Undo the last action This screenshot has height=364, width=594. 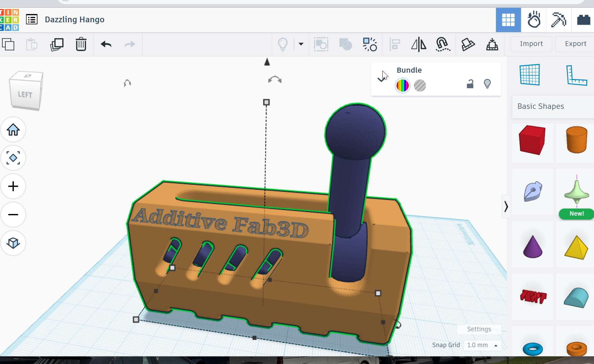(x=106, y=44)
